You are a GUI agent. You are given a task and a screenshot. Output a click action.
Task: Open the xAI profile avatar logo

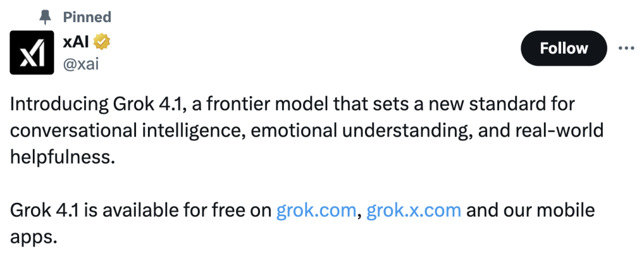tap(32, 53)
